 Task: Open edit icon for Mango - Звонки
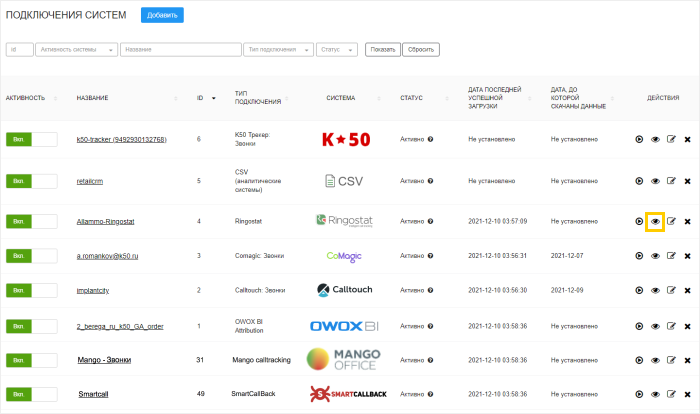click(671, 359)
